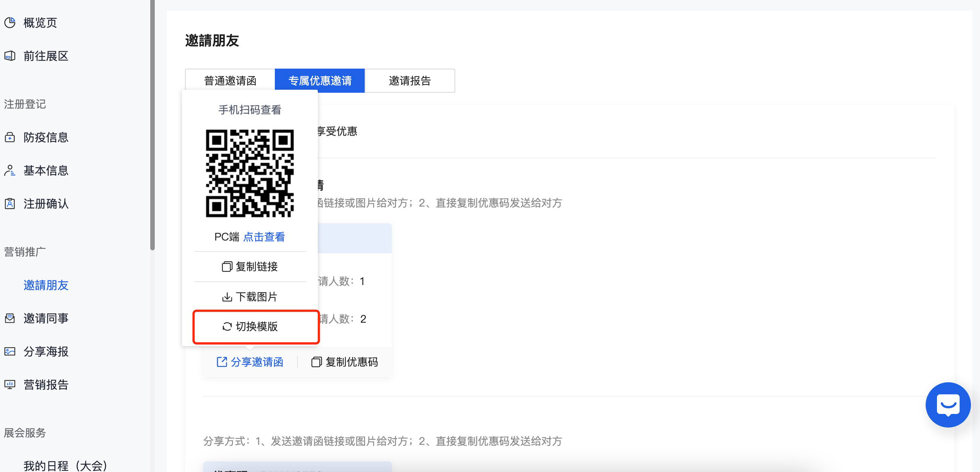
Task: Switch to the 普通邀请函 tab
Action: pos(230,81)
